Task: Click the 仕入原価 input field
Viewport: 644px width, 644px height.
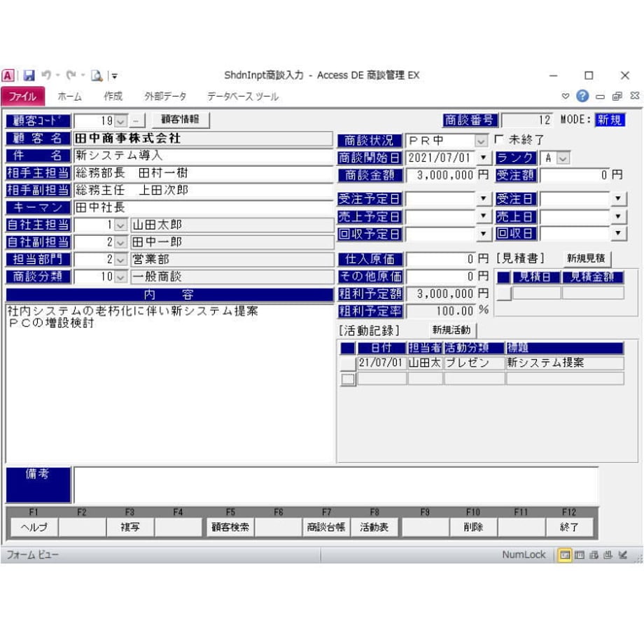Action: (x=441, y=259)
